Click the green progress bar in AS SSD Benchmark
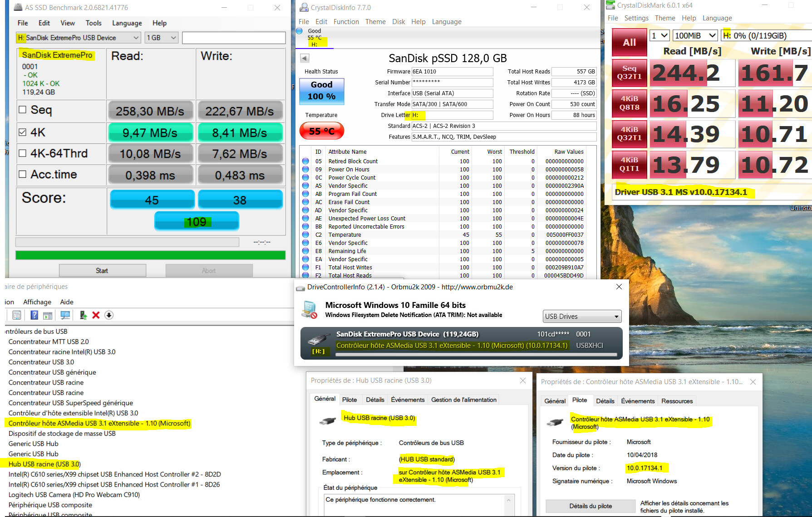This screenshot has width=812, height=517. click(150, 255)
